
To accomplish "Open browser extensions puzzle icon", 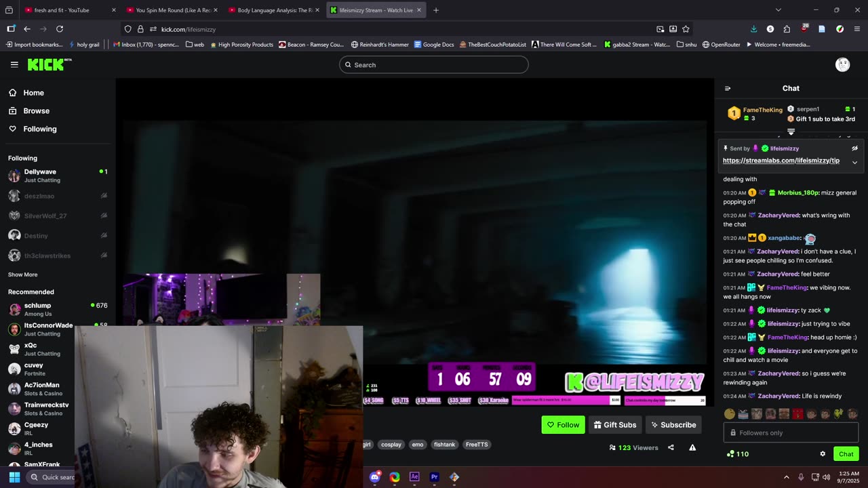I will [787, 29].
